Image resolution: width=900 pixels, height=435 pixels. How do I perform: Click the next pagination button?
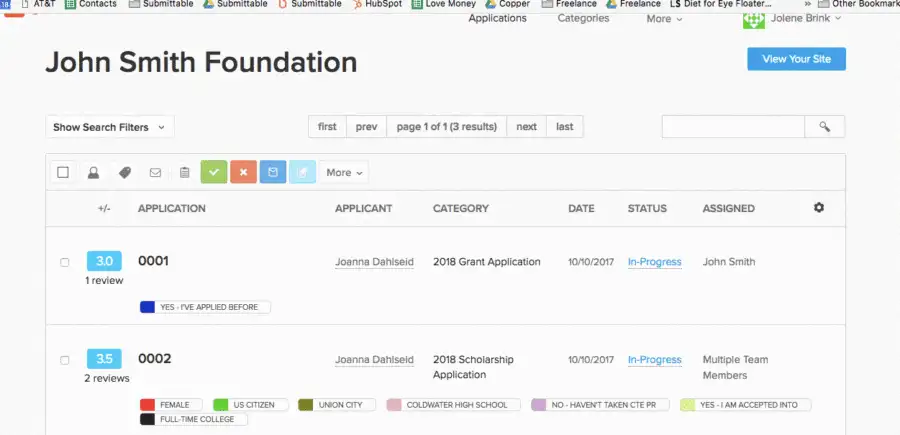click(x=526, y=127)
